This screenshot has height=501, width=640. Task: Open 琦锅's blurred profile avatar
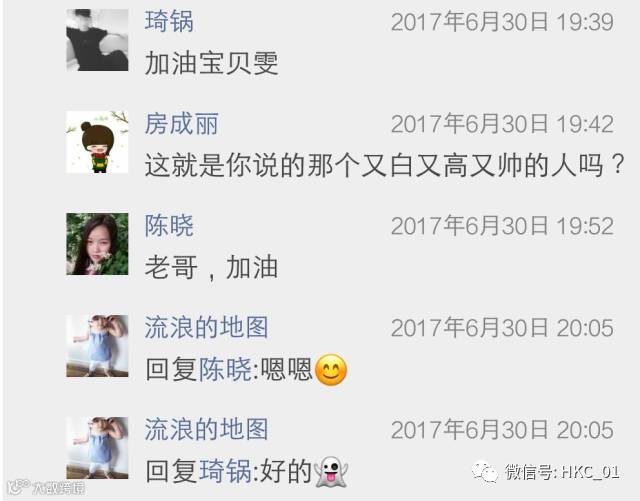point(97,40)
